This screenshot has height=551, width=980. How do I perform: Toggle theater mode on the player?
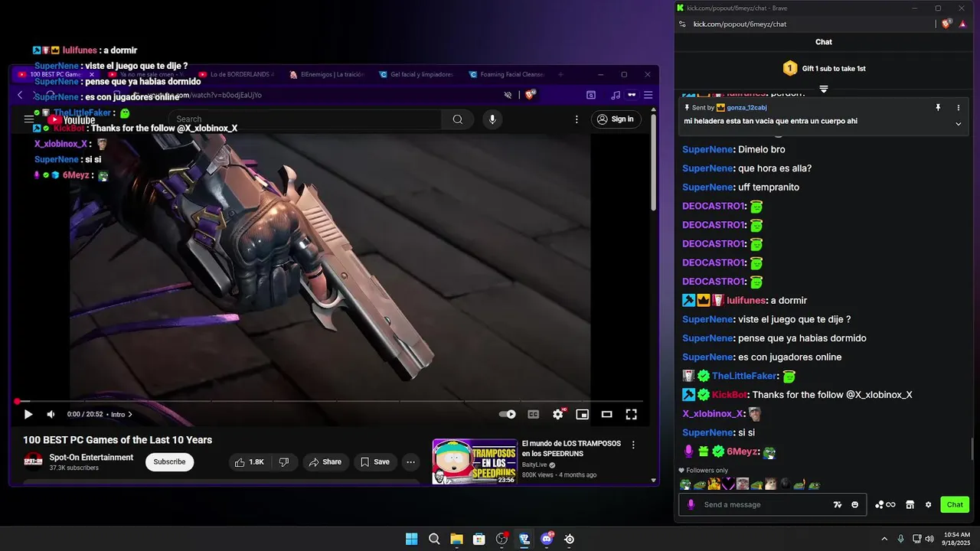tap(606, 414)
